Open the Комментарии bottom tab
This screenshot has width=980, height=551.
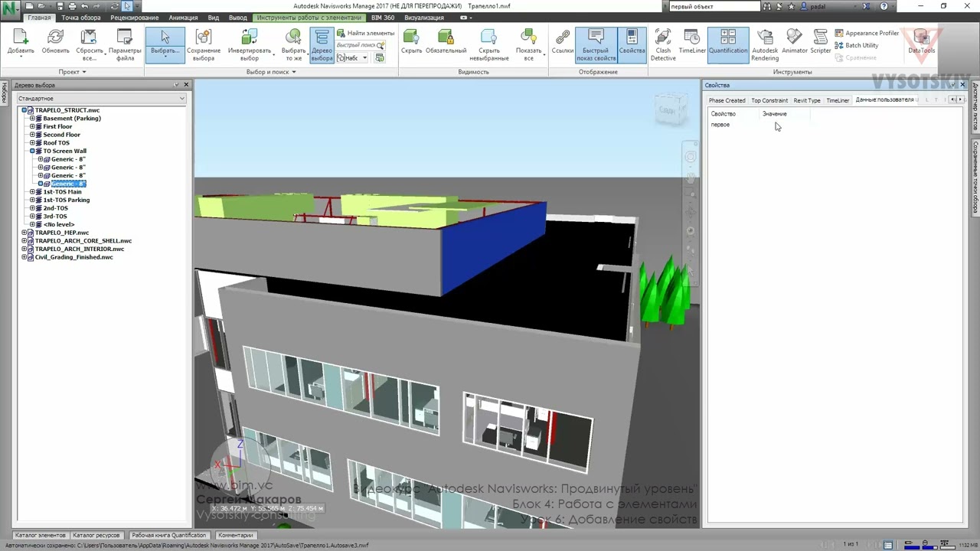tap(235, 535)
